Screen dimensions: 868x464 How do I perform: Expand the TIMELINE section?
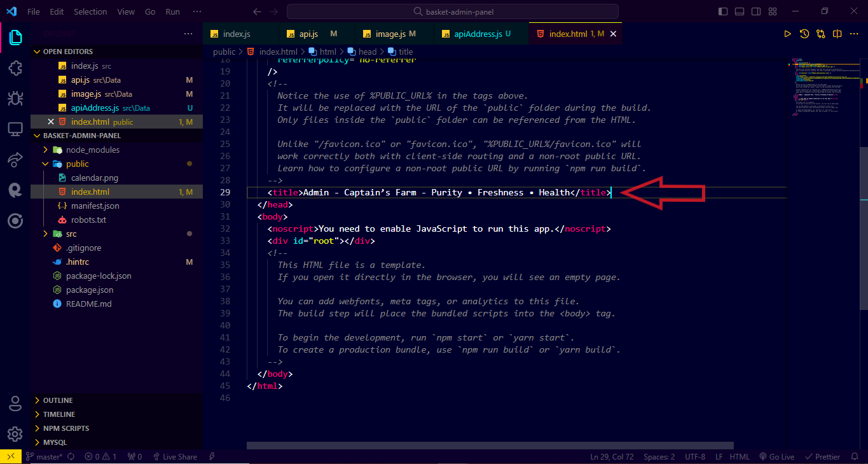116,414
